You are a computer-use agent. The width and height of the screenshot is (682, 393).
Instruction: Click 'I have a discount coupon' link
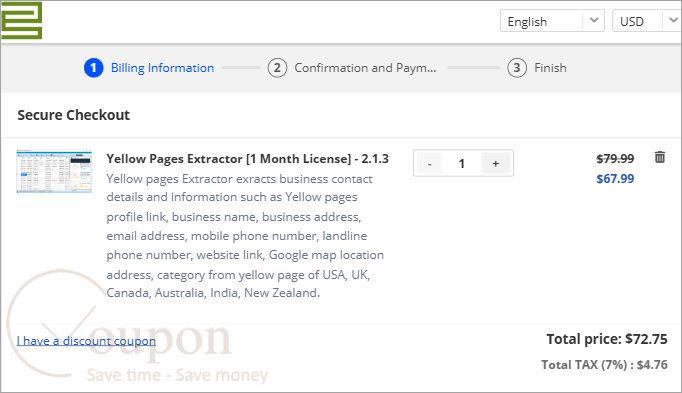point(86,341)
